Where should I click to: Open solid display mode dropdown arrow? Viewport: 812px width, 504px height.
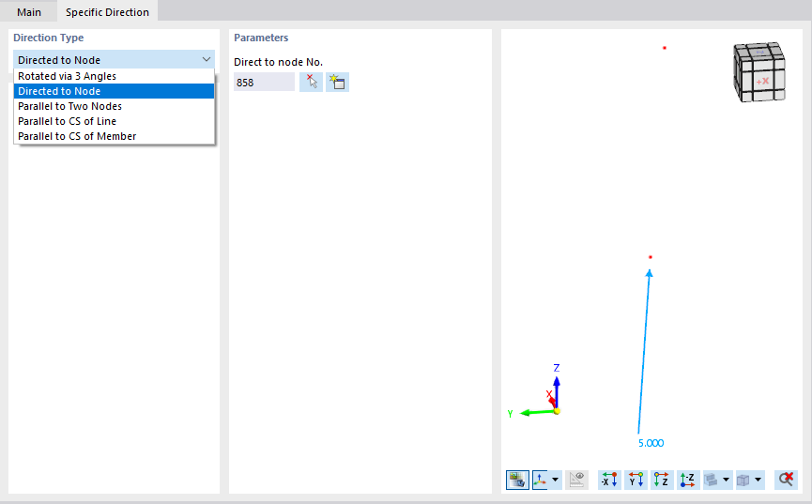point(726,480)
